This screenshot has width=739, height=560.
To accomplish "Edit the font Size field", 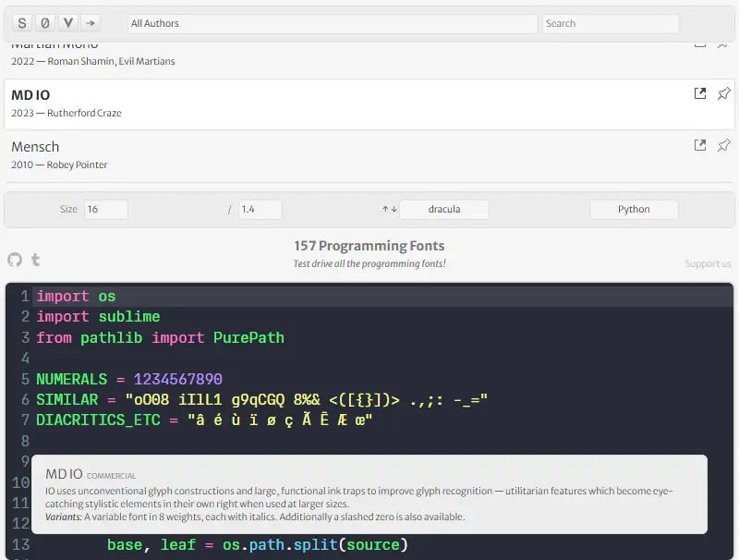I will coord(105,209).
